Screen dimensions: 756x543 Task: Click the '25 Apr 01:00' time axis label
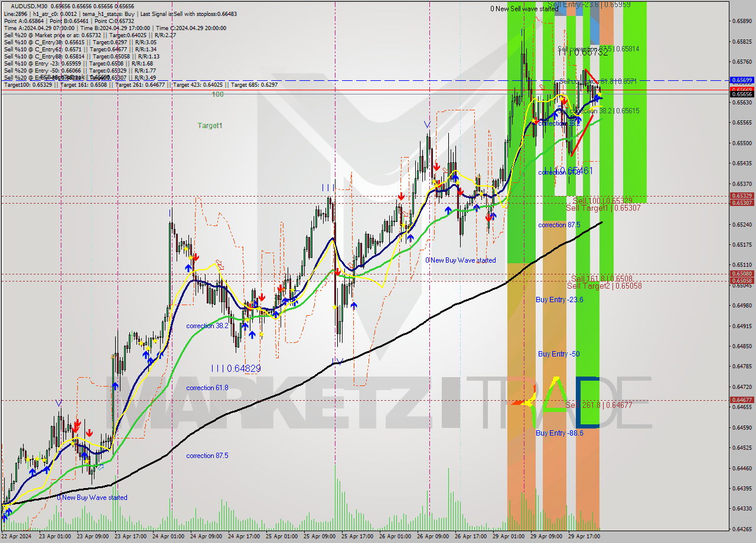[282, 537]
